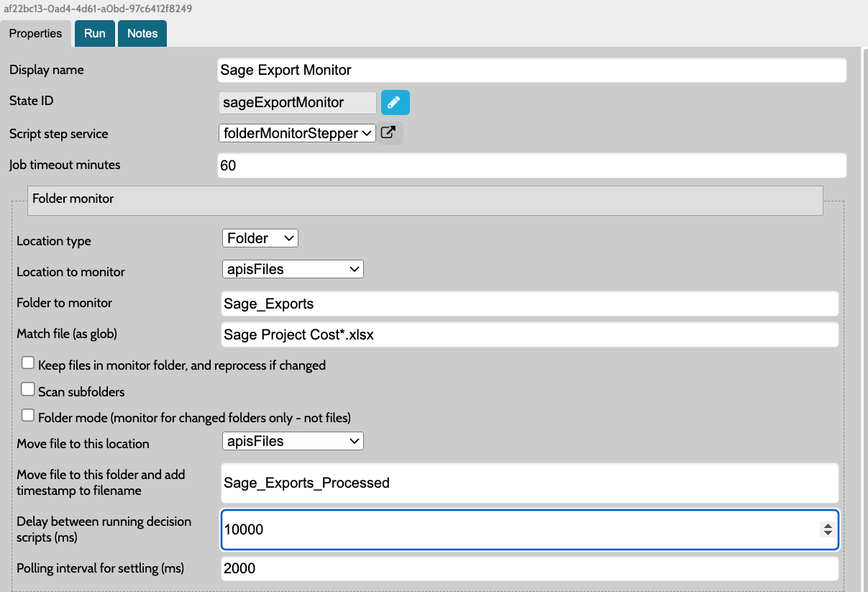This screenshot has width=868, height=592.
Task: Open the Notes tab
Action: [142, 34]
